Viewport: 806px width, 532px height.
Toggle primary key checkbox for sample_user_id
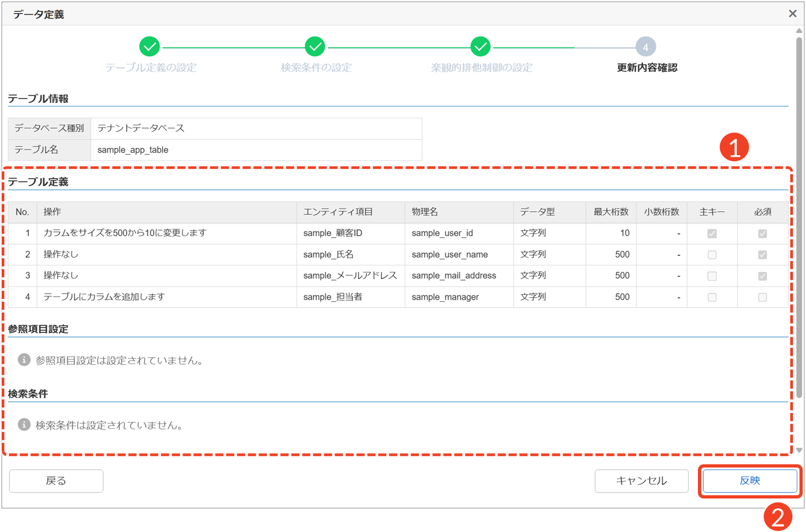click(x=712, y=233)
